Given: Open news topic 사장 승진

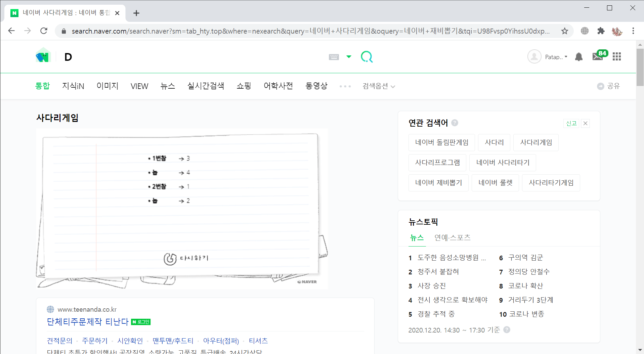Looking at the screenshot, I should point(431,286).
